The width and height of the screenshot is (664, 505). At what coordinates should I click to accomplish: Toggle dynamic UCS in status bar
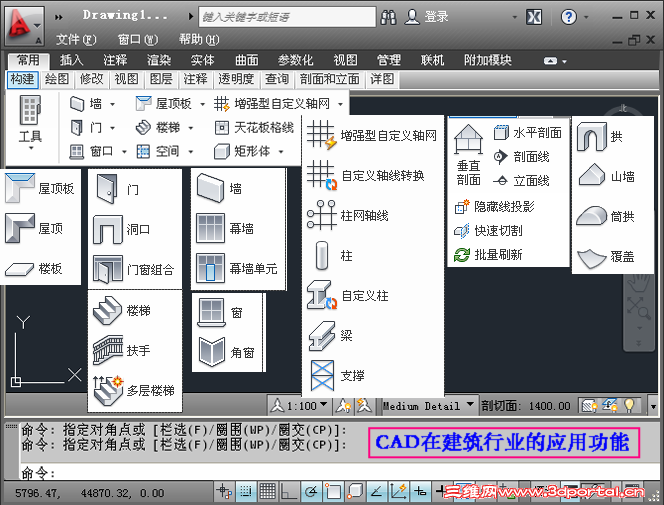tap(398, 491)
